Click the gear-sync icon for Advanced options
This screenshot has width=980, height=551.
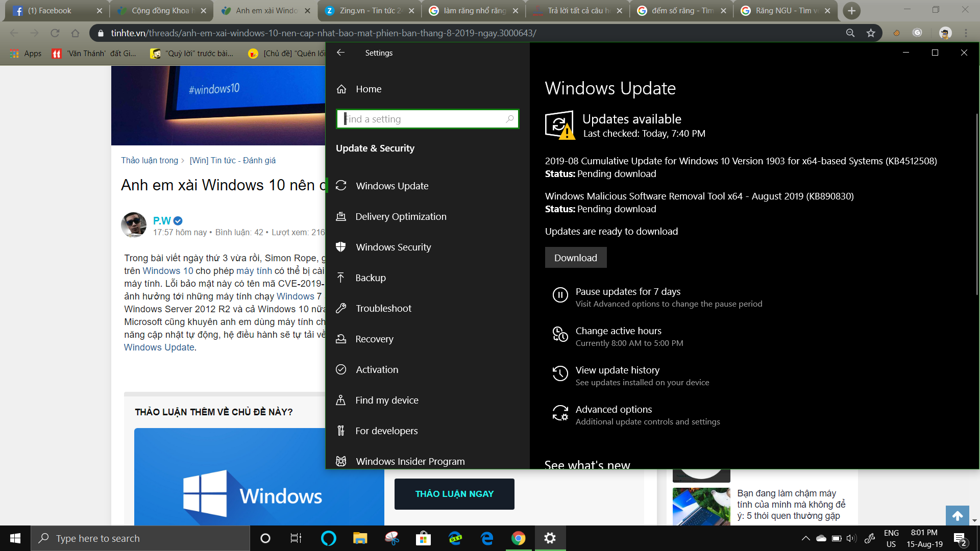560,413
